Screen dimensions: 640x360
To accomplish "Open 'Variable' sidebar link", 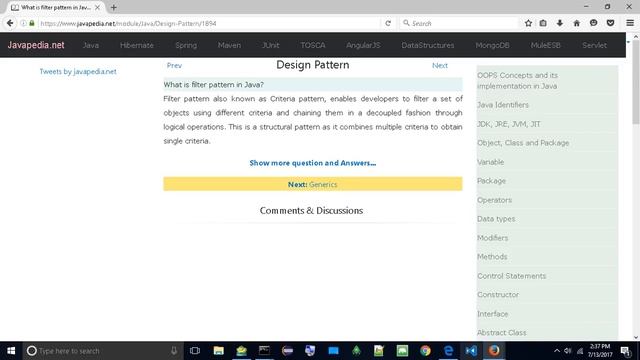I will (x=491, y=162).
